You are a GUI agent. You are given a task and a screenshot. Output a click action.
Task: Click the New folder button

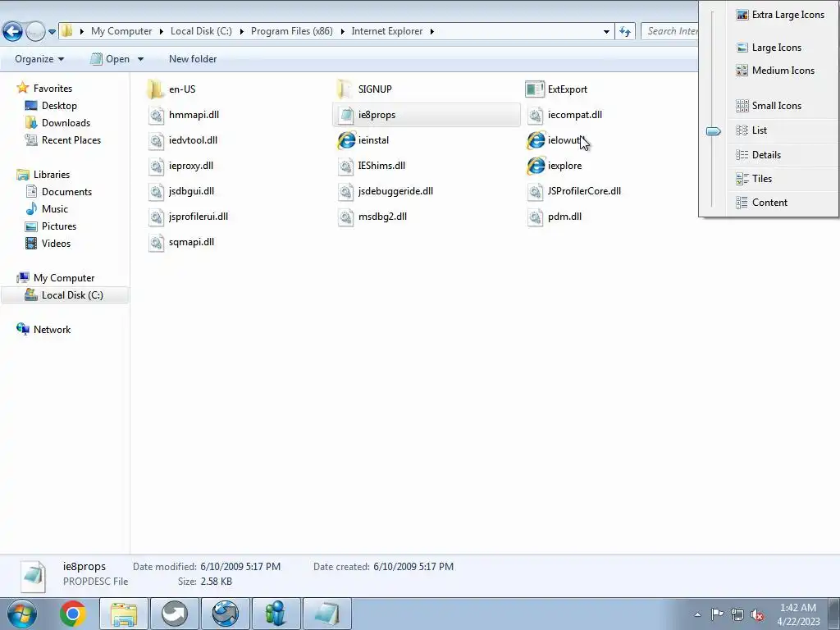193,59
